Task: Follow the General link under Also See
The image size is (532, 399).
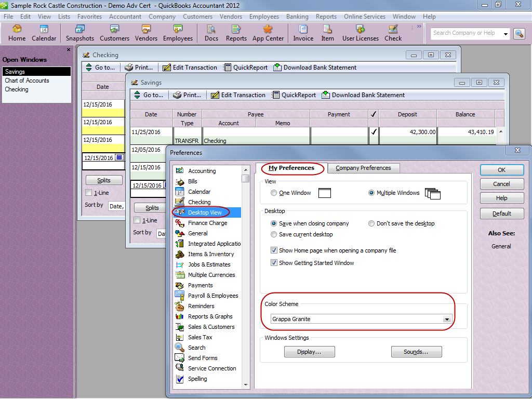Action: click(501, 246)
